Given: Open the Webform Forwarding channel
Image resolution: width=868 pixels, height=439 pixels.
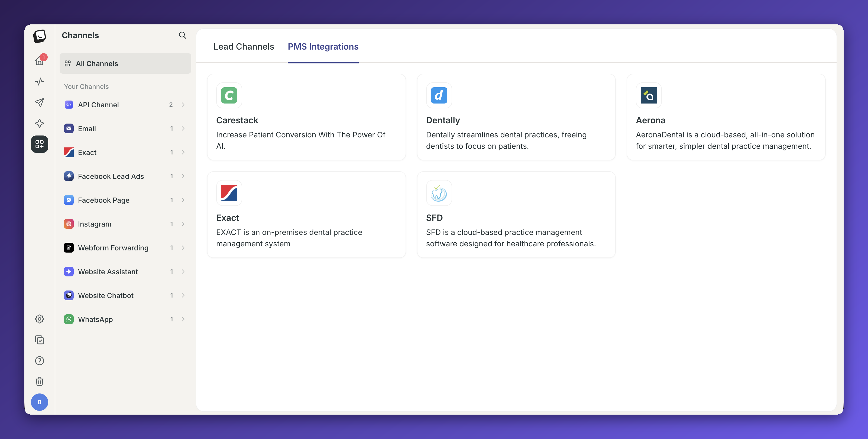Looking at the screenshot, I should click(x=125, y=248).
